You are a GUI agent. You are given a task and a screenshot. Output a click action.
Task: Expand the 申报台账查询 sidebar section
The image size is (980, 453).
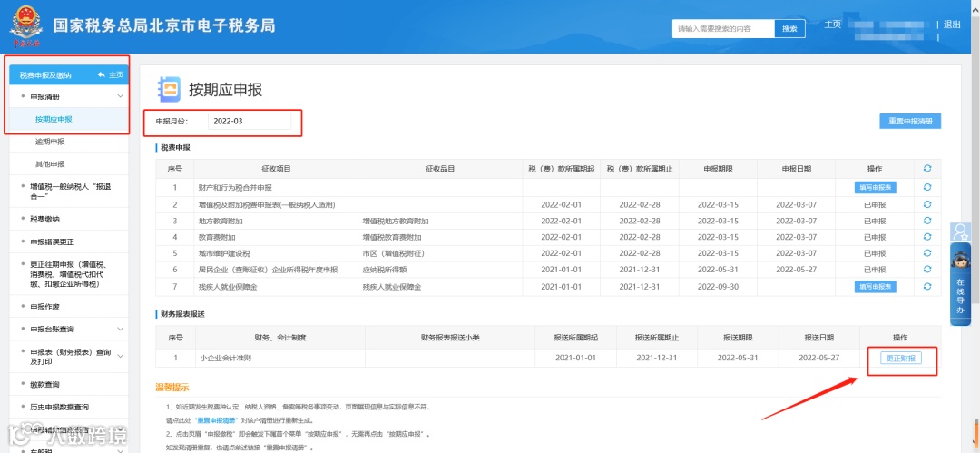pyautogui.click(x=121, y=330)
